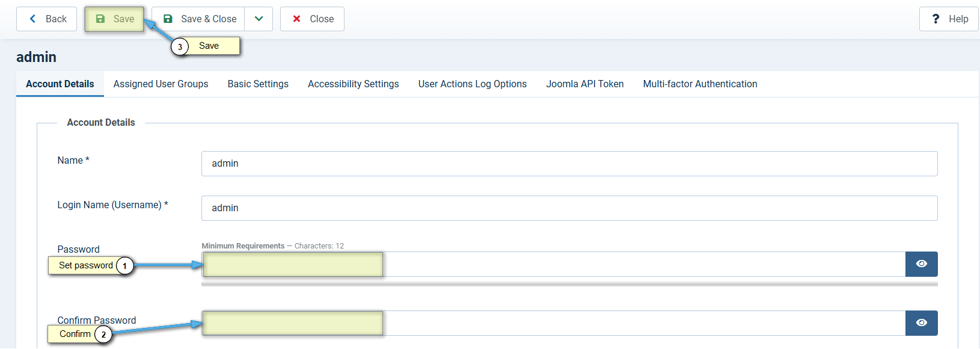Show password with the eye icon
Viewport: 980px width, 349px height.
tap(921, 264)
